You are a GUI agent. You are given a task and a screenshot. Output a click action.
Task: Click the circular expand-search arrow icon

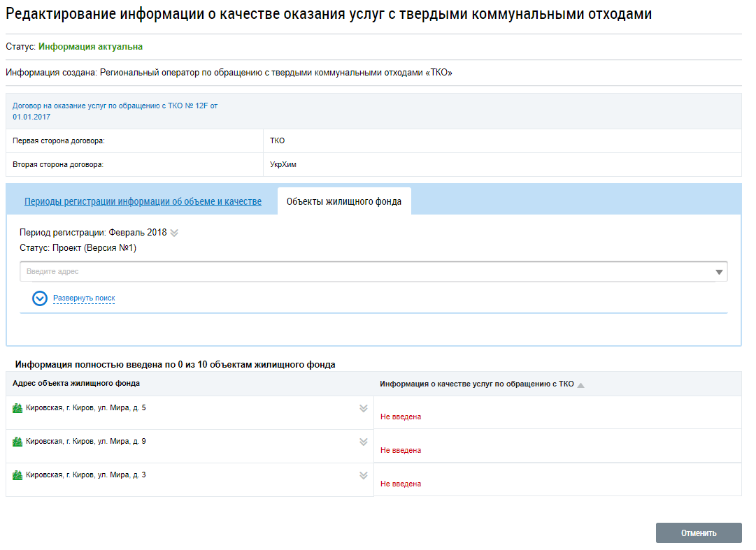(40, 298)
